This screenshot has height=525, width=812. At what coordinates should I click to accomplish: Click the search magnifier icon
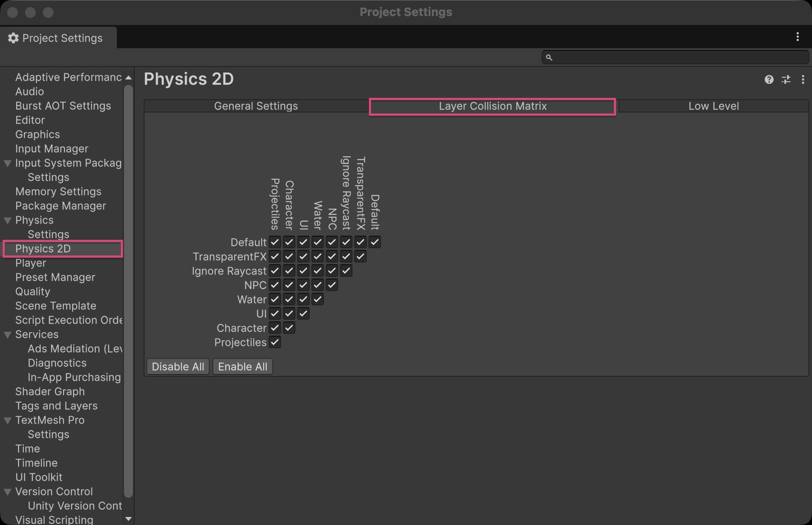(550, 57)
